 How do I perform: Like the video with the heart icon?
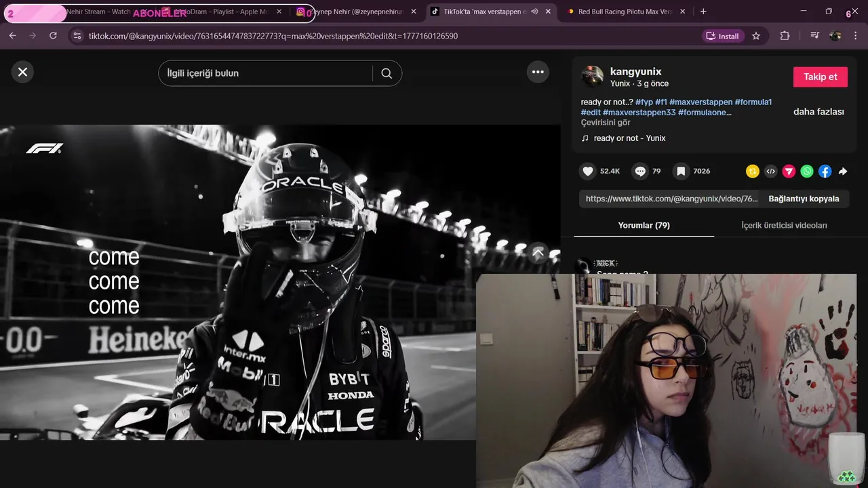click(588, 171)
